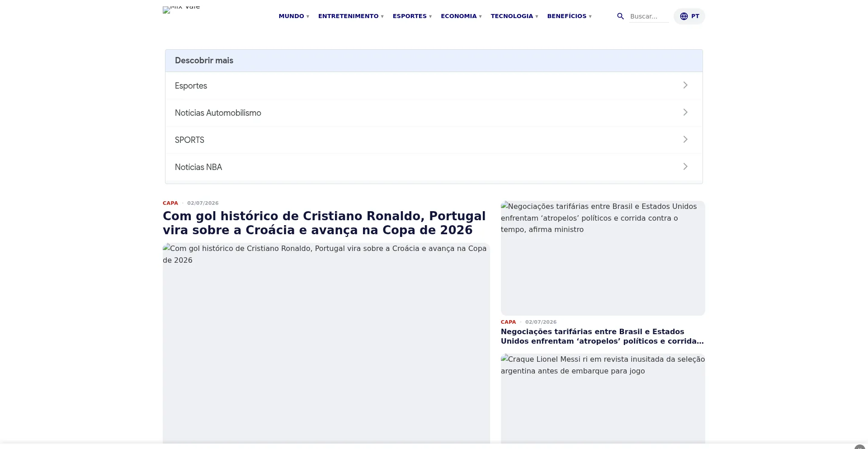Focus the Buscar search field

[649, 16]
